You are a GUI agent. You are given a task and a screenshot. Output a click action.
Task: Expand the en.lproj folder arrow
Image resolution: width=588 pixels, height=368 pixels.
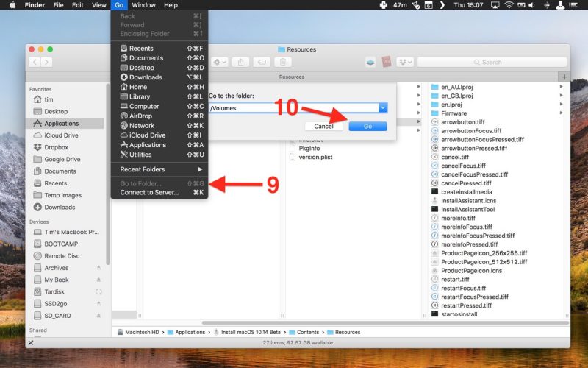tap(561, 105)
